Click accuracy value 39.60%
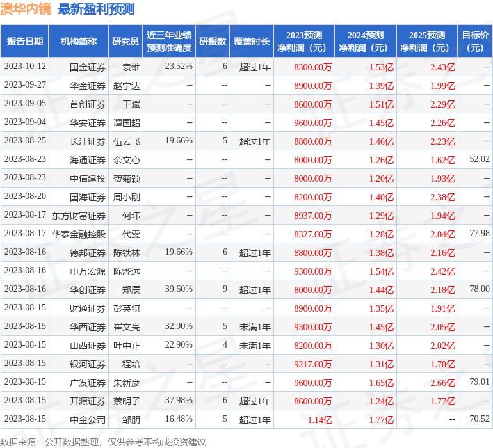493x448 pixels. coord(179,289)
